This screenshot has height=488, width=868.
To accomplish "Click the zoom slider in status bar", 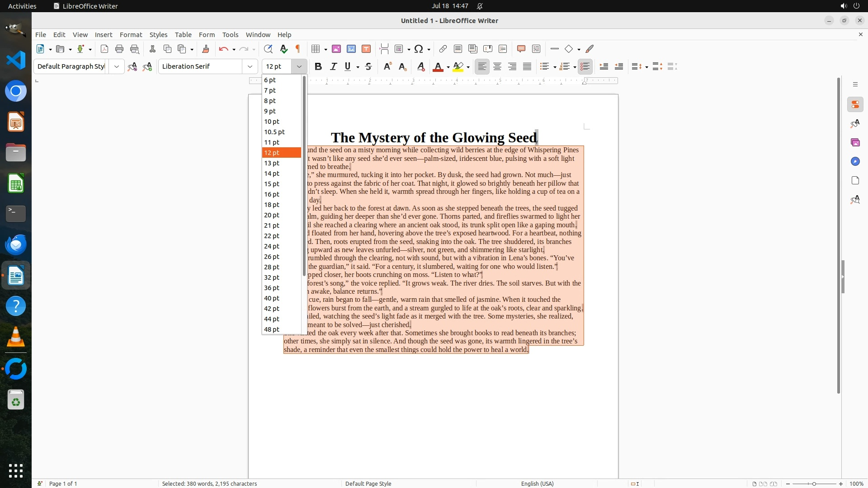I will [x=814, y=483].
